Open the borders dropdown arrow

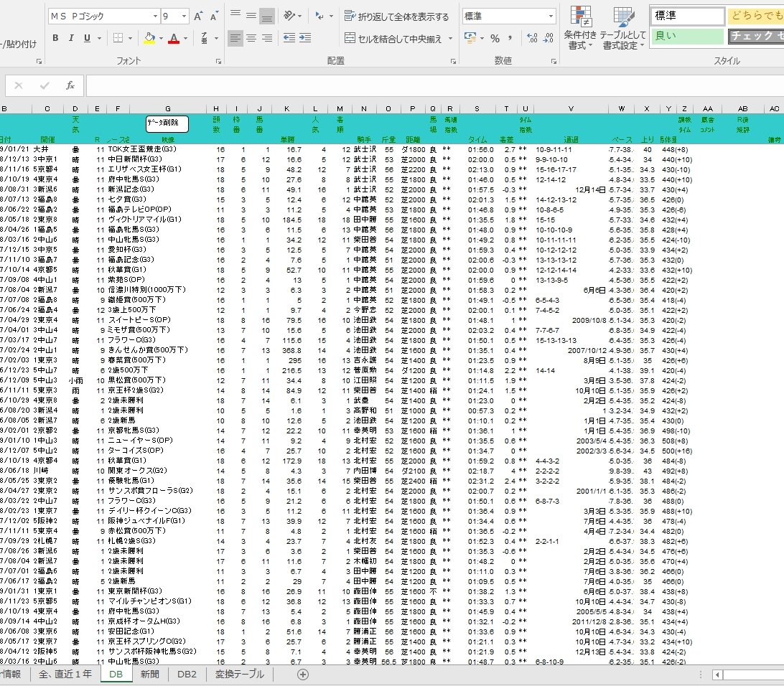[130, 38]
